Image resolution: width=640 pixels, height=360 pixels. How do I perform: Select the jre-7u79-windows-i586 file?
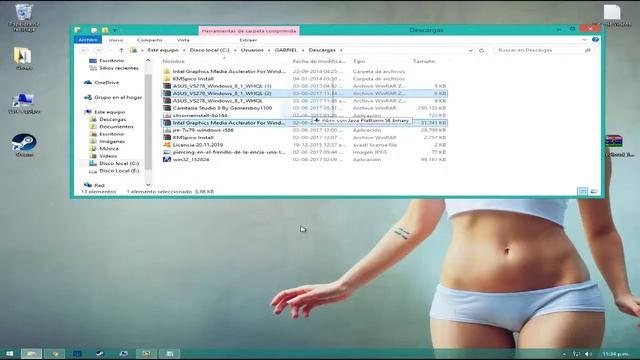coord(304,130)
